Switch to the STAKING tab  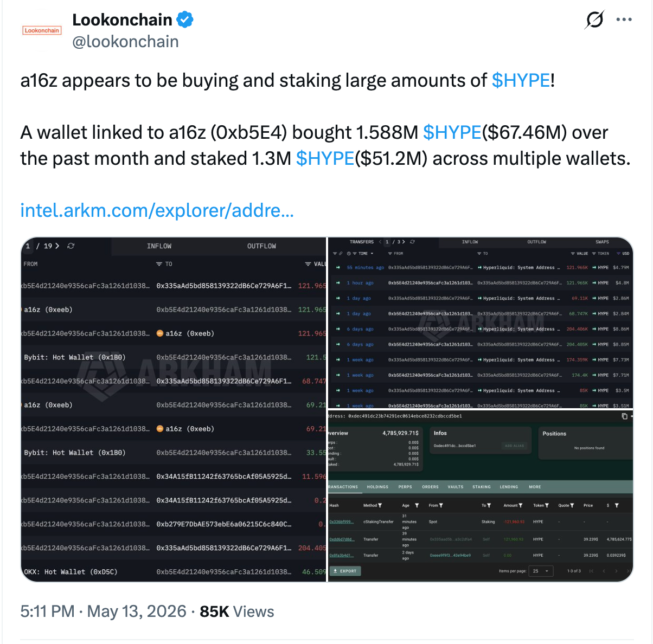[x=481, y=487]
